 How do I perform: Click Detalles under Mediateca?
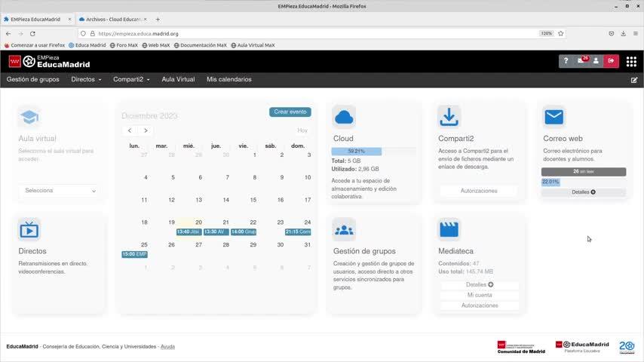(480, 285)
